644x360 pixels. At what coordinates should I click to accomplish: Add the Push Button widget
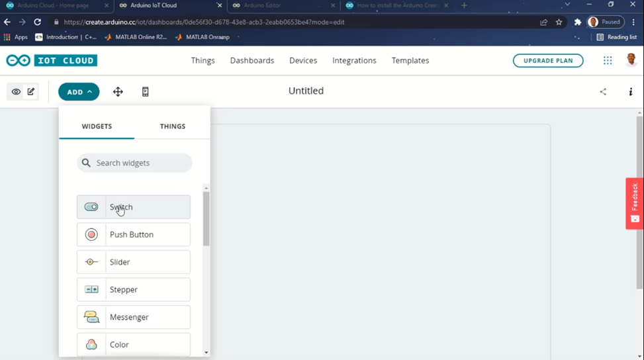coord(134,234)
